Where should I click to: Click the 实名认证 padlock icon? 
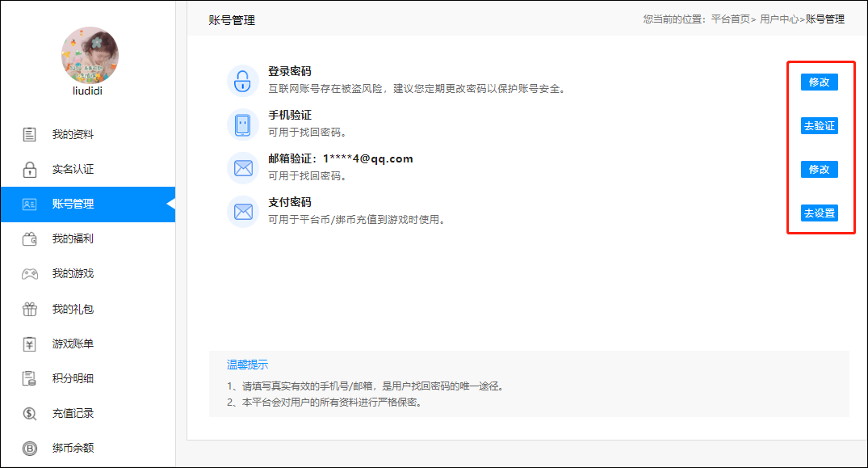click(29, 170)
